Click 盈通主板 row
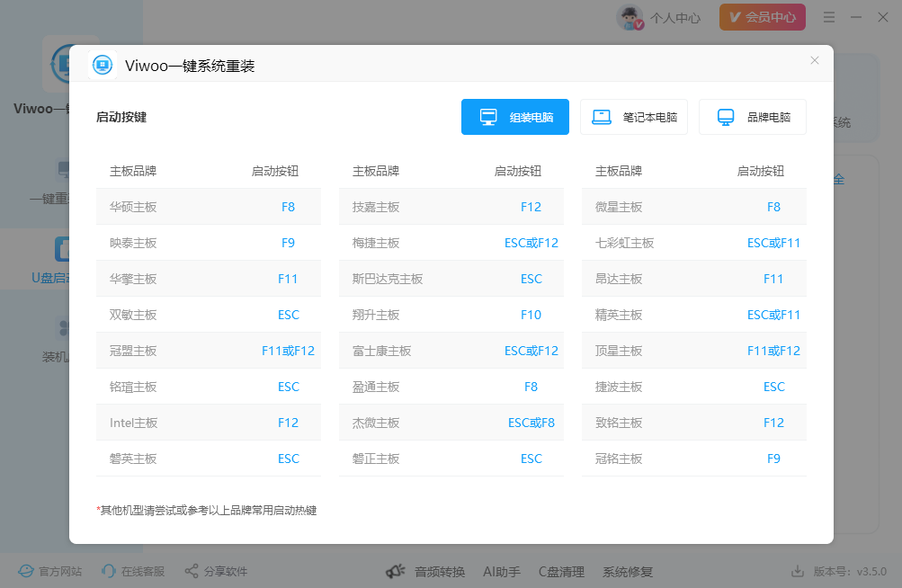The width and height of the screenshot is (902, 588). [x=451, y=387]
